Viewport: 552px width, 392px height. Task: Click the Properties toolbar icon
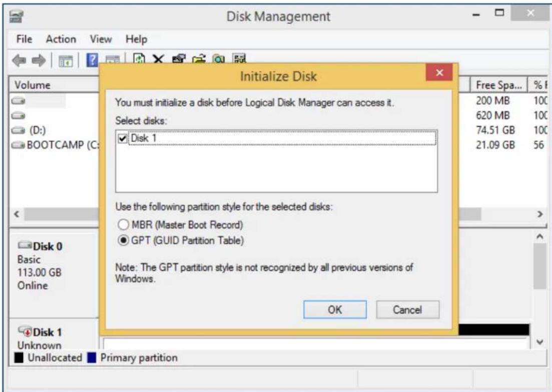[179, 59]
